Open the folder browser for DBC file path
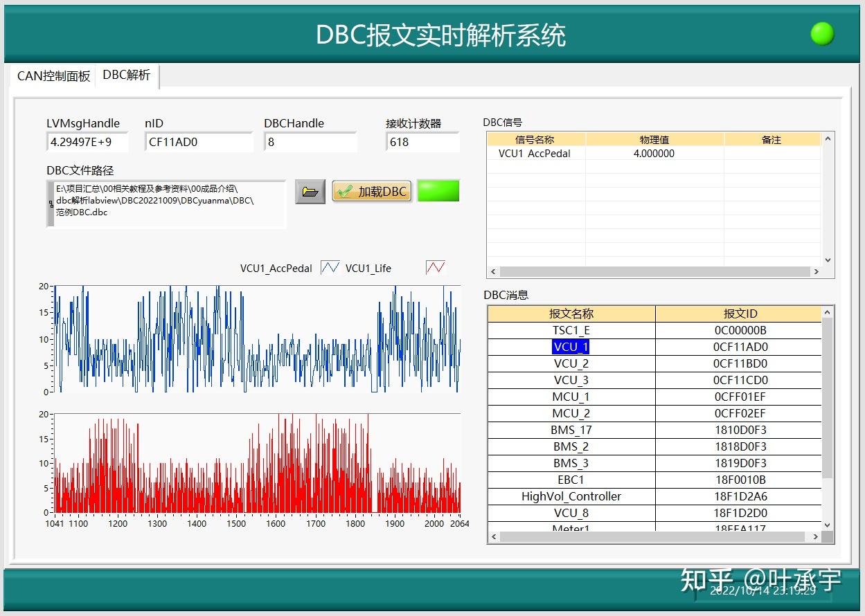 (310, 191)
